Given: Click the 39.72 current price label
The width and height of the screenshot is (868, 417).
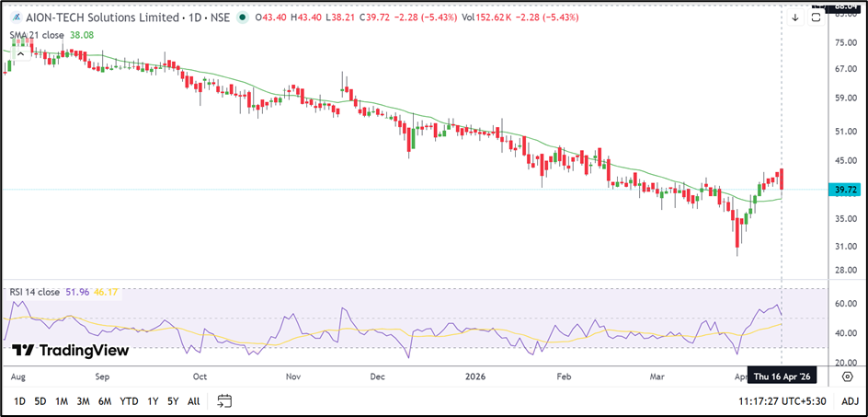Looking at the screenshot, I should pos(844,190).
